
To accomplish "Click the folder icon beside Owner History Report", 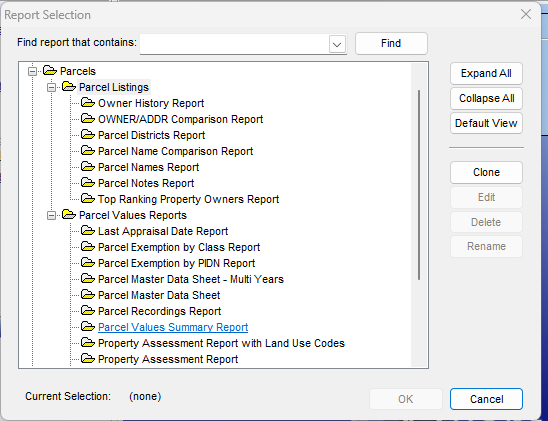I will pos(88,103).
